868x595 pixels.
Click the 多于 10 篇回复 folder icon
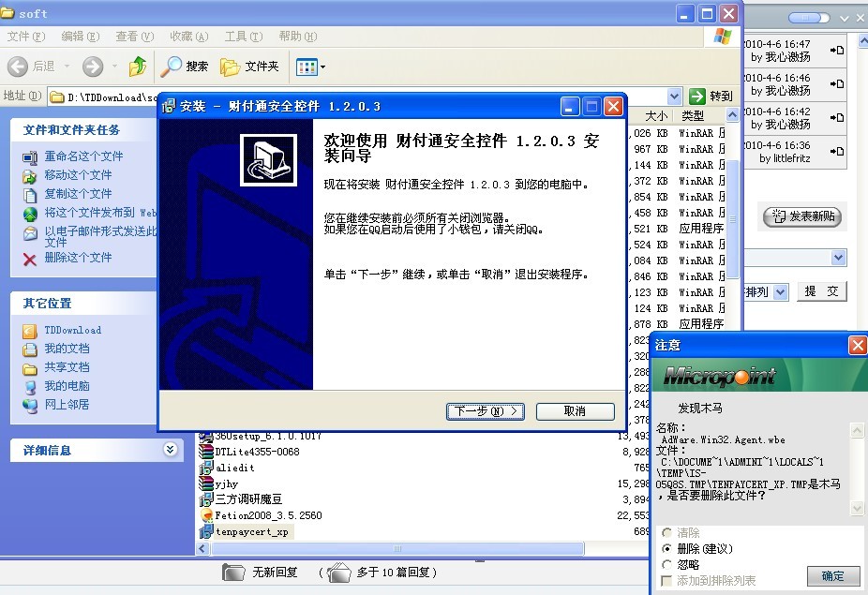[338, 572]
